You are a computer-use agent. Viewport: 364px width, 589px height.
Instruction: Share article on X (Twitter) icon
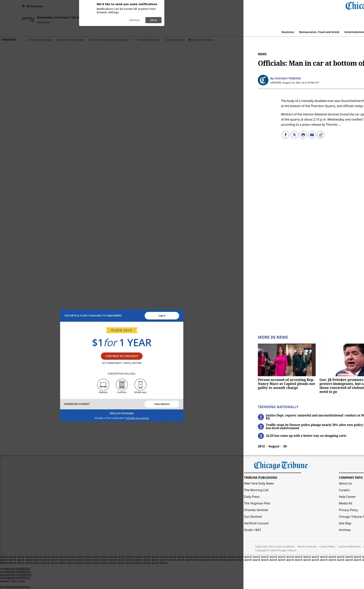[294, 135]
